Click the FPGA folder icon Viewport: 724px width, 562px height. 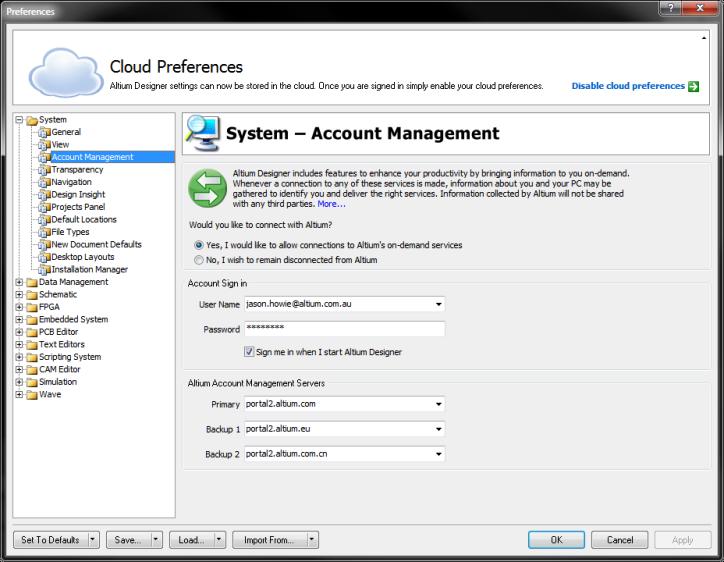pyautogui.click(x=32, y=307)
